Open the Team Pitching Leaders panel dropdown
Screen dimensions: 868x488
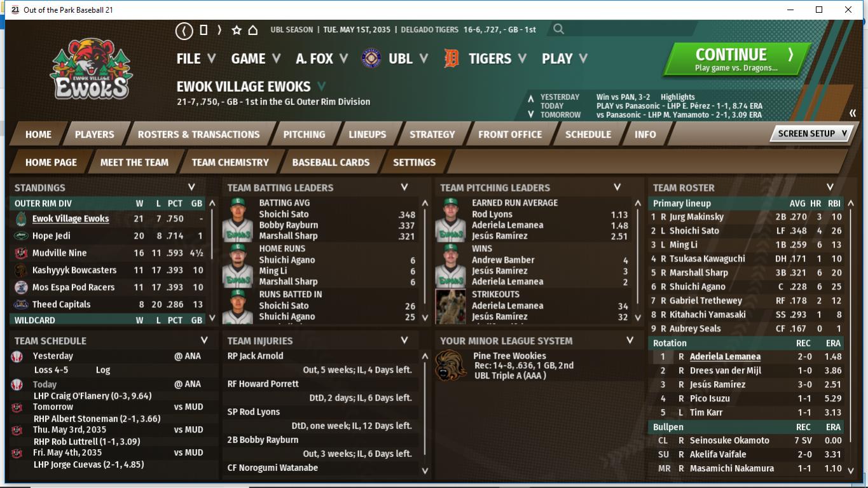click(617, 187)
